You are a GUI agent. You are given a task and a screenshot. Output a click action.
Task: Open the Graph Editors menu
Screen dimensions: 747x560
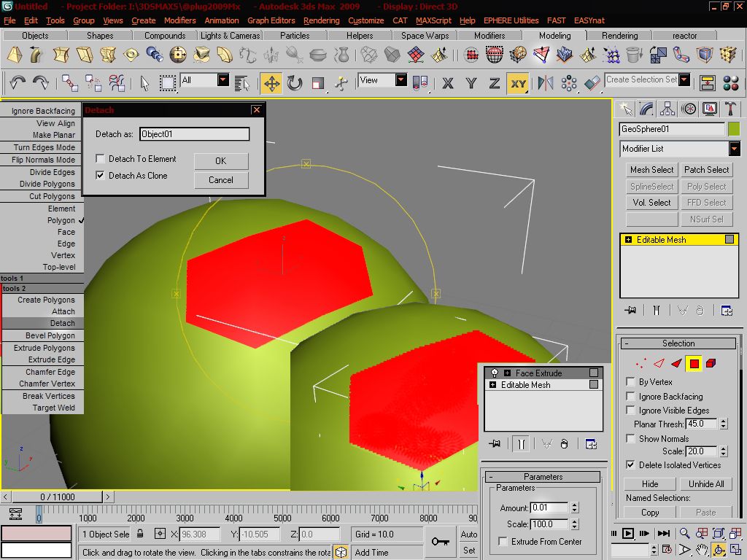271,20
